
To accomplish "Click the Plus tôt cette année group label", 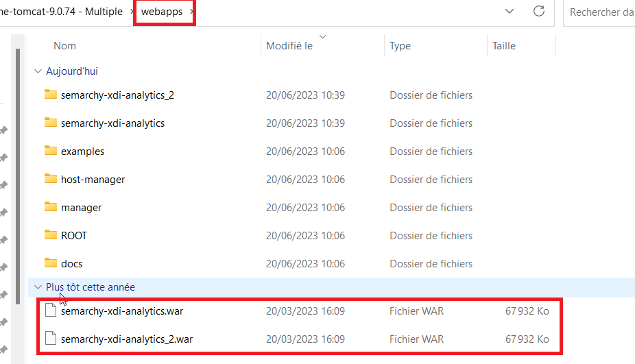I will coord(91,287).
